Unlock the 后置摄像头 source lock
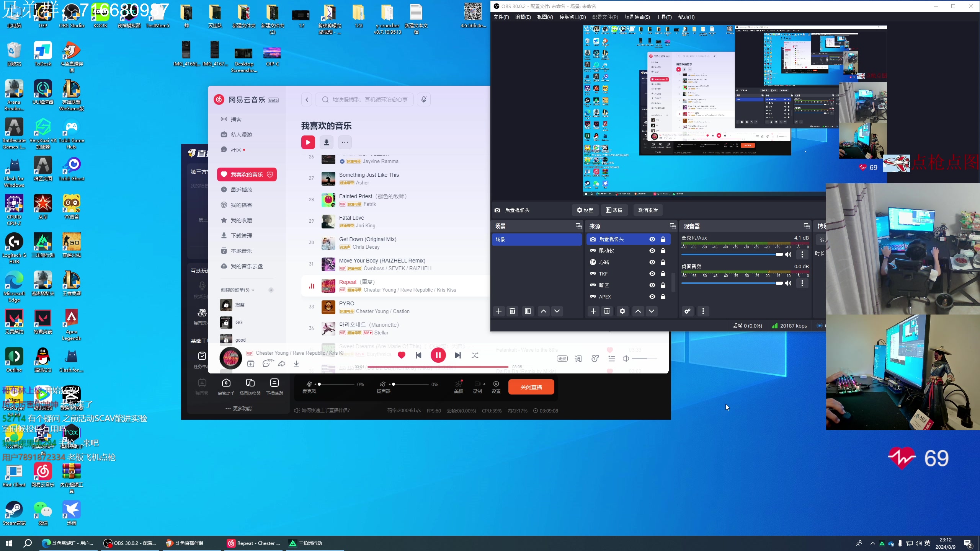The width and height of the screenshot is (980, 551). (663, 239)
